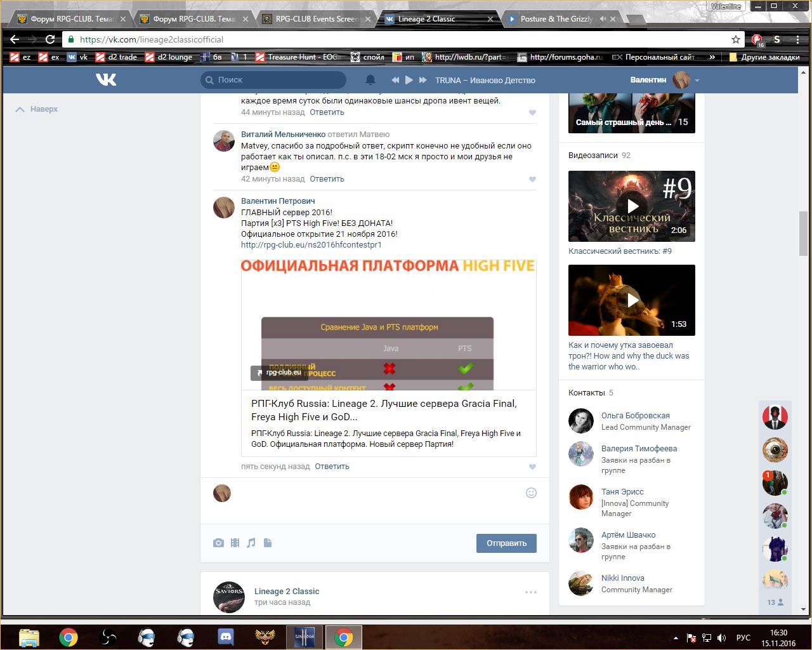This screenshot has height=650, width=812.
Task: Play the TRUNA track in header
Action: point(409,80)
